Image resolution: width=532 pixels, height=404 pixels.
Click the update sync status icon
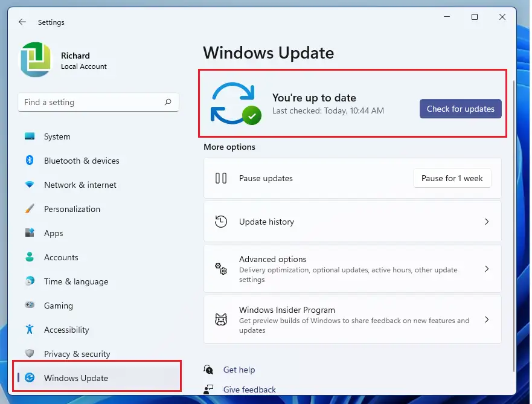point(236,103)
